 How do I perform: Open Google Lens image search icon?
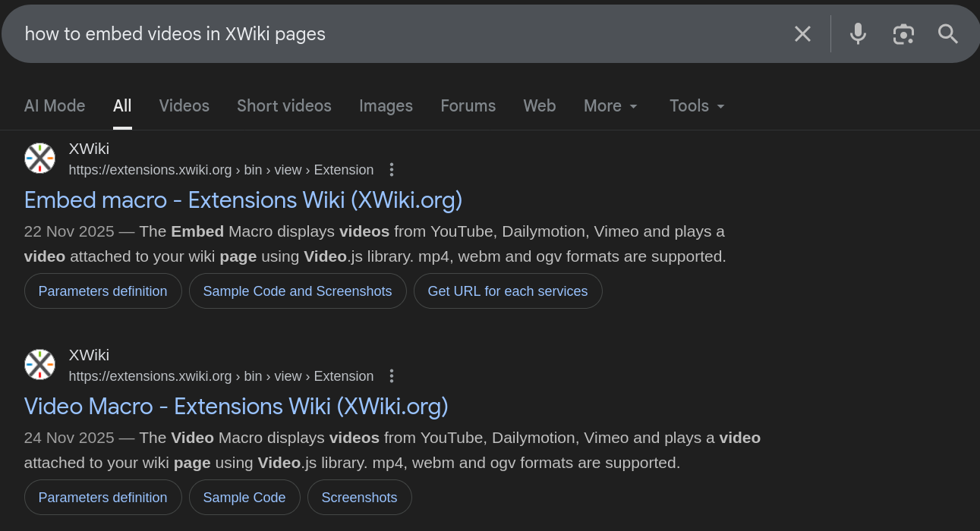click(903, 33)
